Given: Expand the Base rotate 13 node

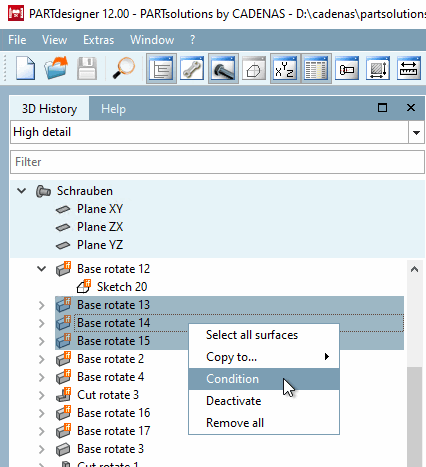Looking at the screenshot, I should (42, 305).
